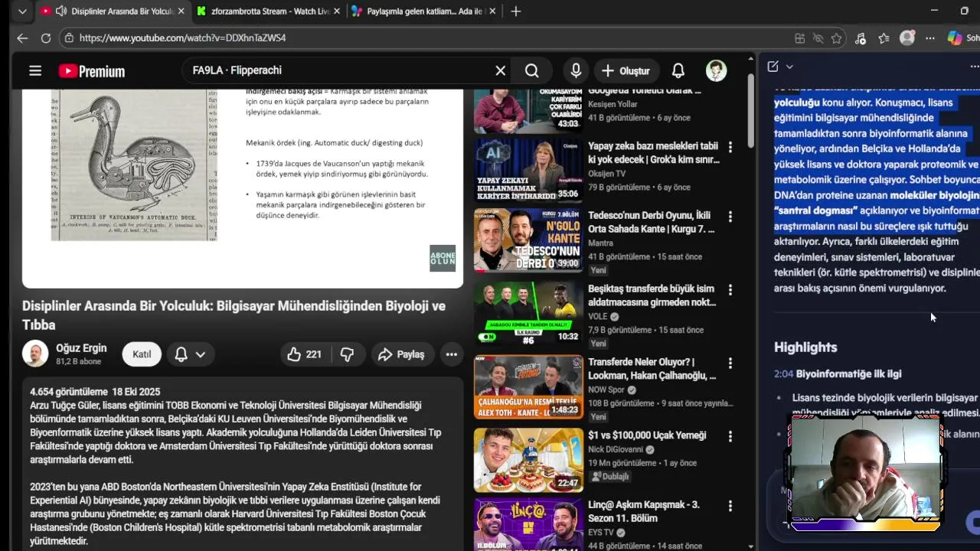Open video options for Beşiktaş transferde büyük isim
Viewport: 980px width, 551px height.
730,290
